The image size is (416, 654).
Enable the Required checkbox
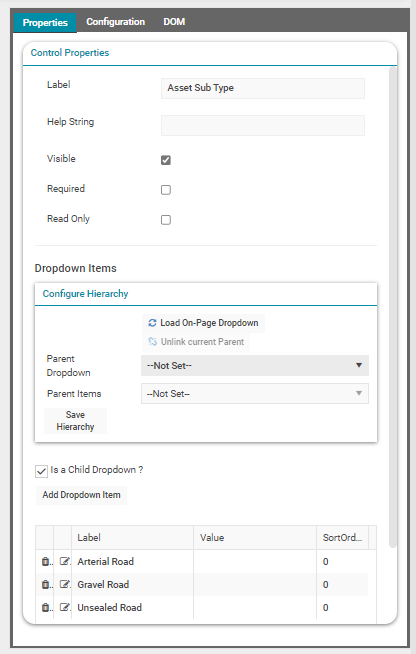coord(166,190)
